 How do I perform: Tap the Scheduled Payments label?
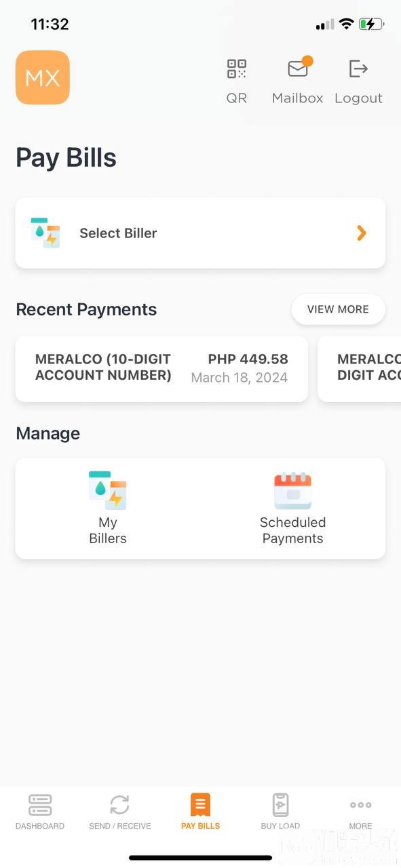(x=292, y=530)
